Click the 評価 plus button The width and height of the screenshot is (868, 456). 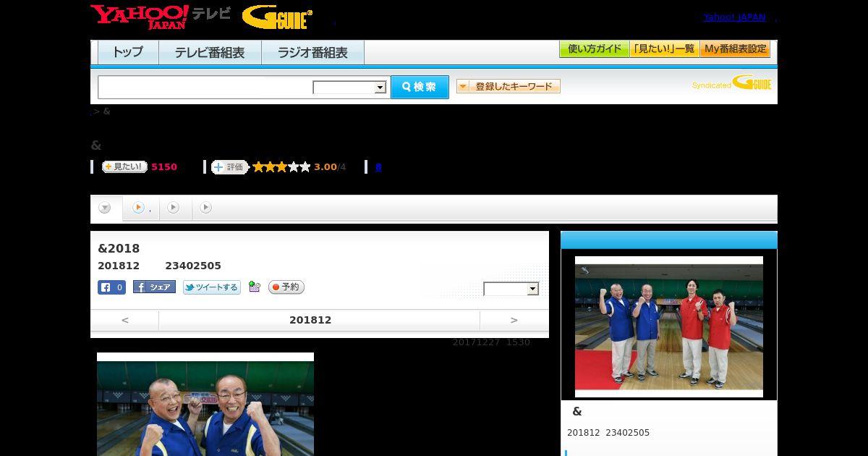[230, 167]
